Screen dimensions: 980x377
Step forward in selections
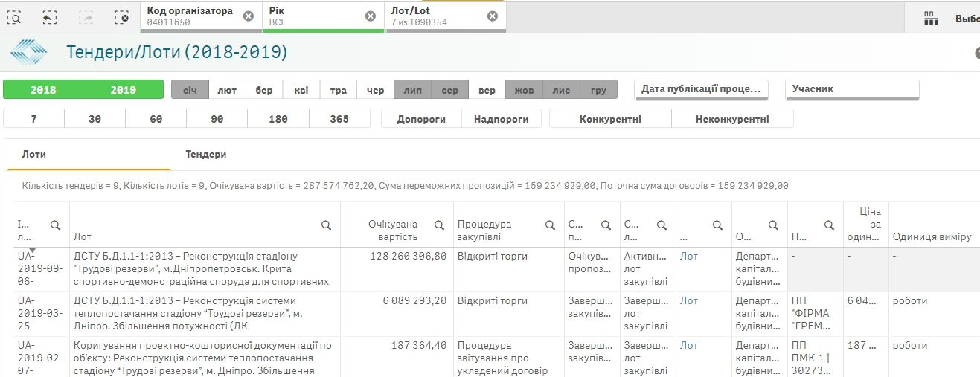point(86,17)
